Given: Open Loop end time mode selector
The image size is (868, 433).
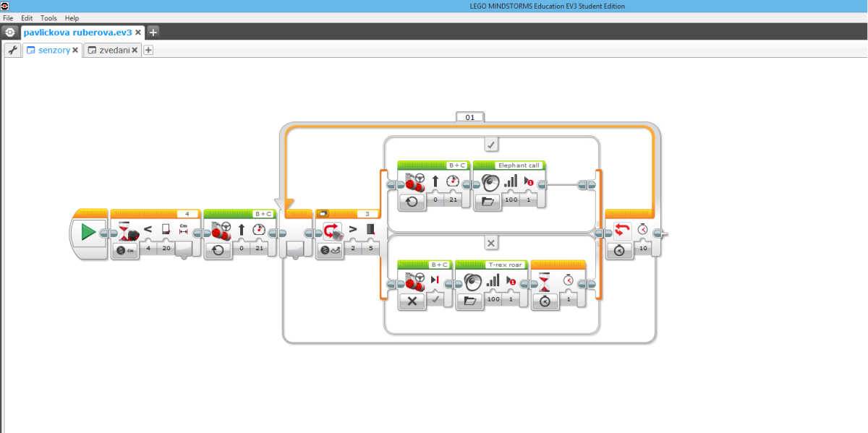Looking at the screenshot, I should [621, 250].
